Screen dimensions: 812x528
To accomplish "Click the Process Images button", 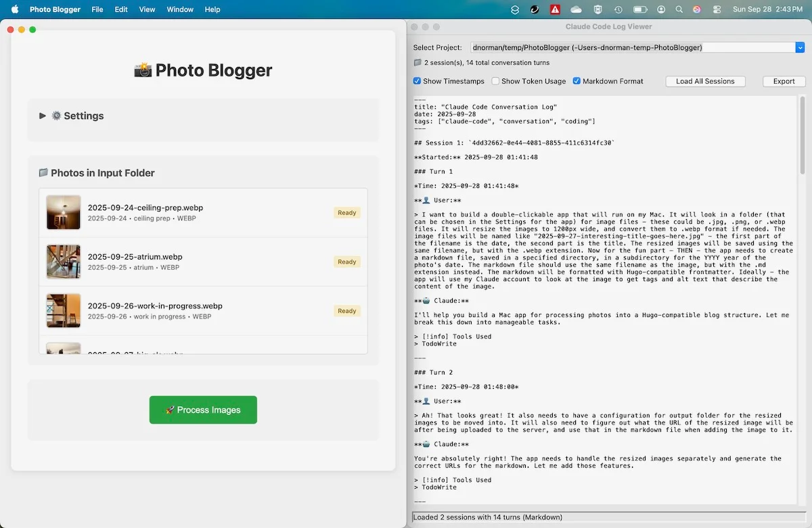I will [x=203, y=410].
